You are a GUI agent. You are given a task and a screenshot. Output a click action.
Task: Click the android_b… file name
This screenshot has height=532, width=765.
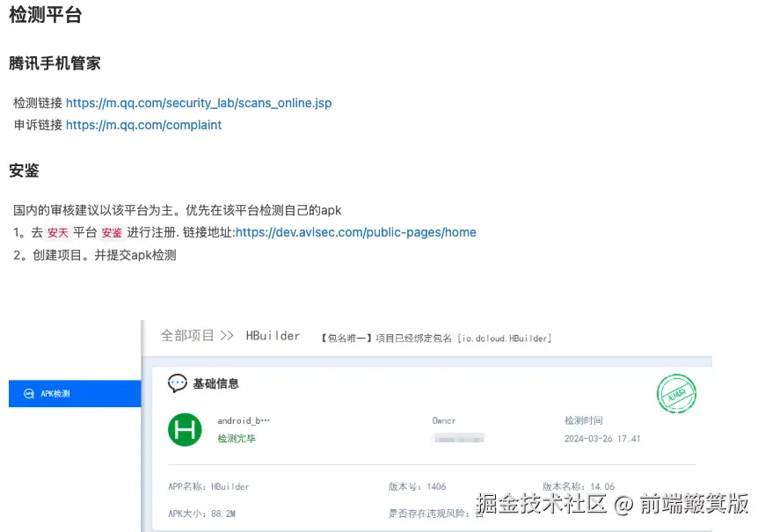click(x=244, y=420)
